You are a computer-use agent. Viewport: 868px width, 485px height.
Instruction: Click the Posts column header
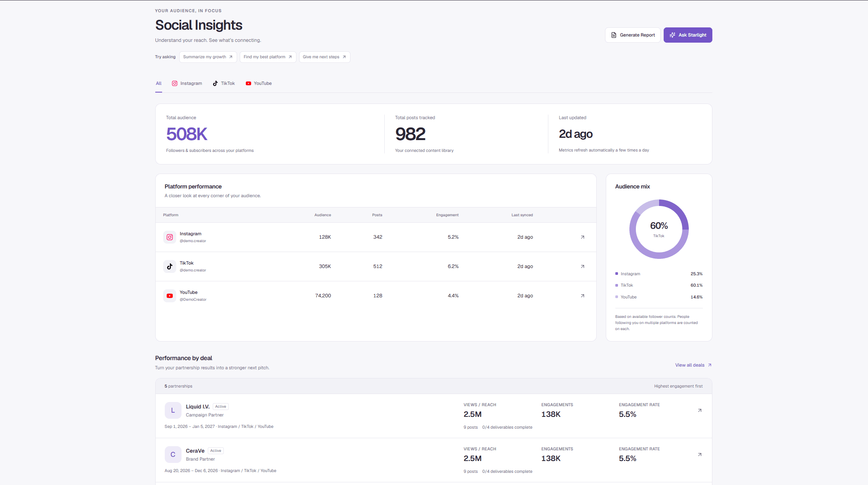pyautogui.click(x=377, y=215)
